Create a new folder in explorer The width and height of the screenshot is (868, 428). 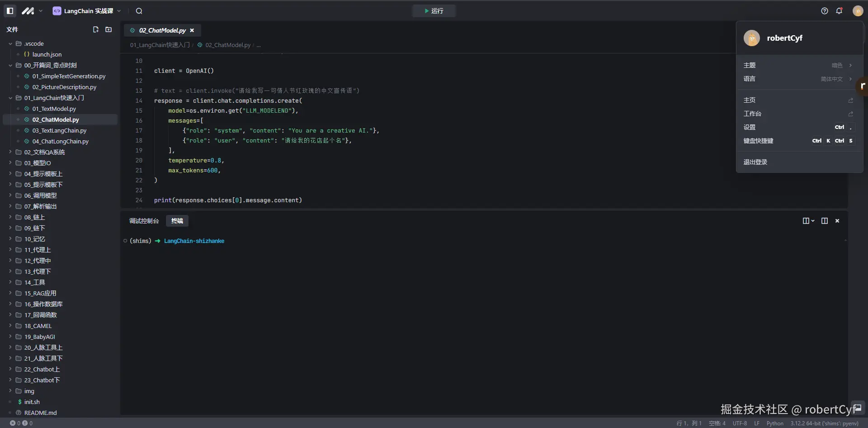pos(108,29)
